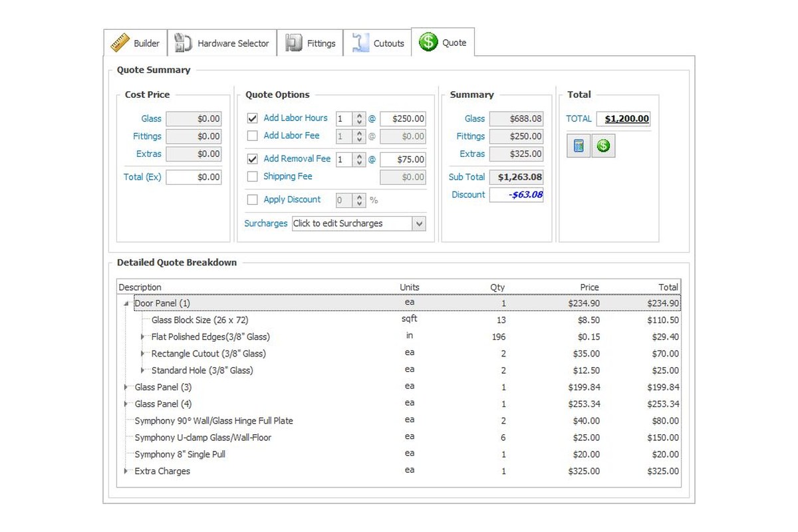The image size is (798, 532).
Task: Enable the Add Labor Fee checkbox
Action: (253, 136)
